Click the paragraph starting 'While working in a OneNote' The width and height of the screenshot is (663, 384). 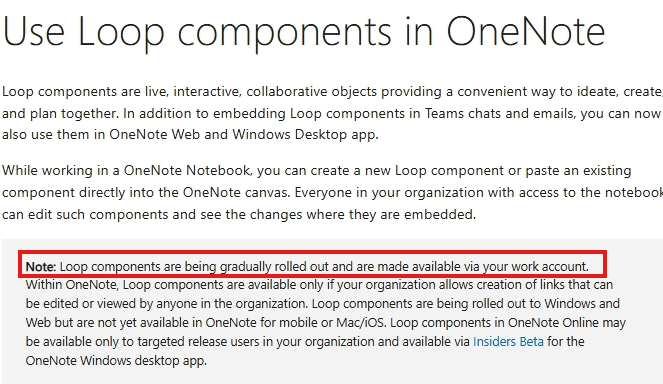332,192
